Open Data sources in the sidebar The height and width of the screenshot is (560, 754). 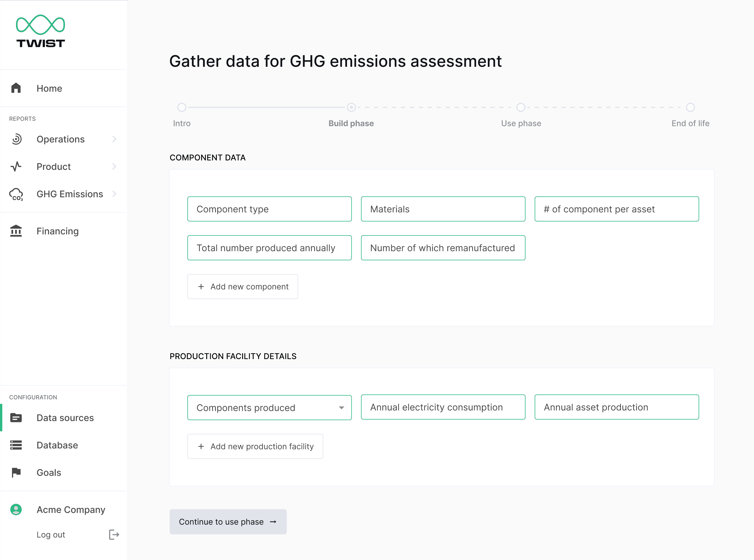click(x=65, y=418)
